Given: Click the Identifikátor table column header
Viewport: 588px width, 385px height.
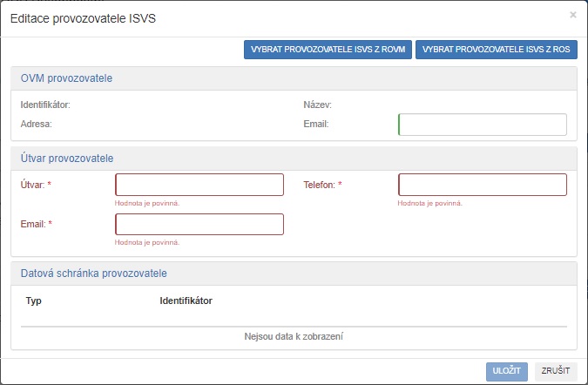Looking at the screenshot, I should tap(186, 301).
